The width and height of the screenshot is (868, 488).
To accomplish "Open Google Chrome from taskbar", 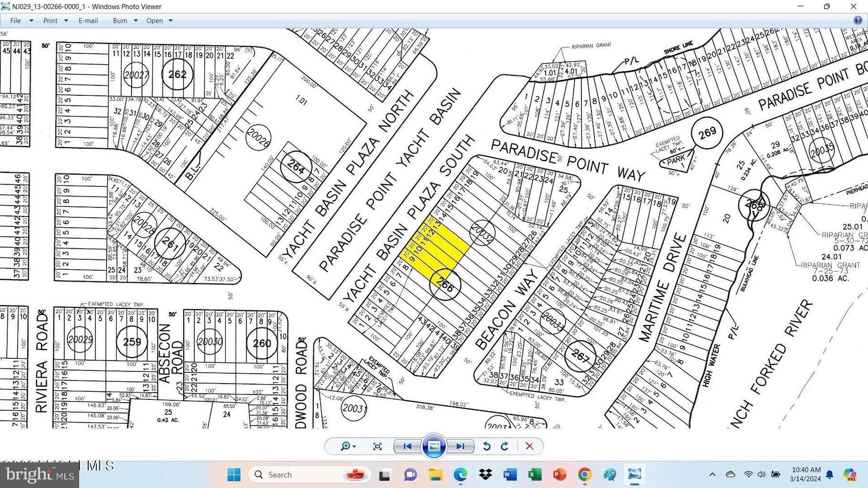I will [x=585, y=475].
